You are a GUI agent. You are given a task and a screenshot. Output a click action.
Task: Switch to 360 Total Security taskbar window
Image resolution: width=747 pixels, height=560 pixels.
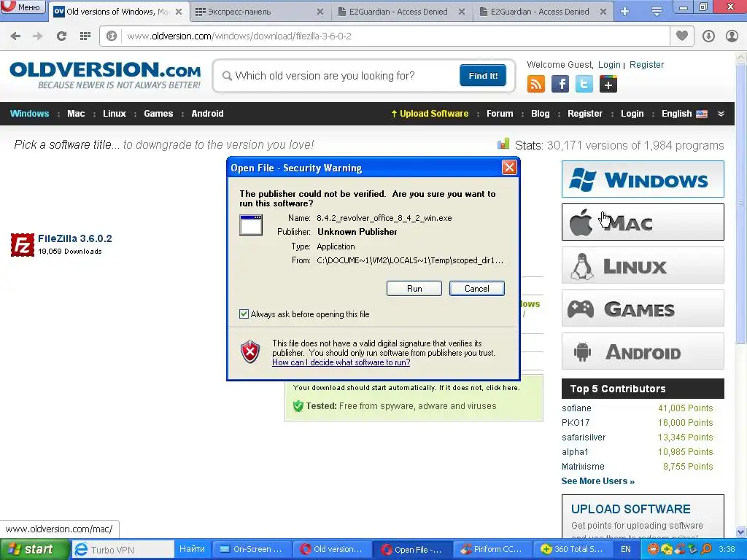[x=572, y=549]
